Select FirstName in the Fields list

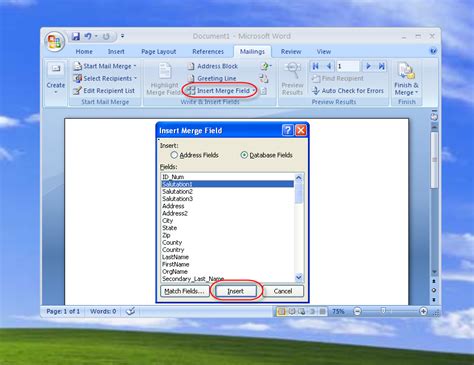coord(228,264)
